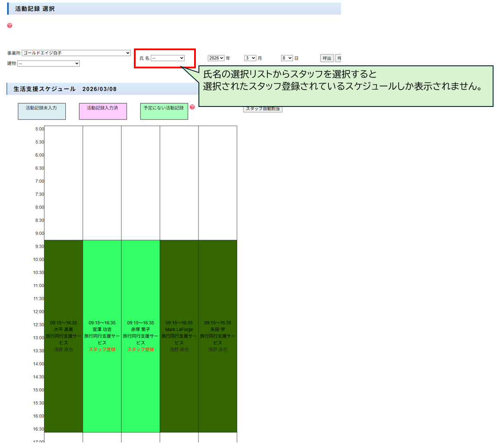This screenshot has width=497, height=448.
Task: Click the help icon below the page title
Action: click(10, 26)
